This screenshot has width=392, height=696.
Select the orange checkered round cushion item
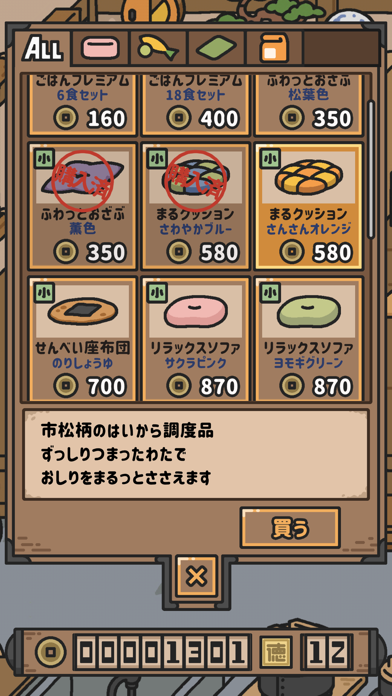[x=309, y=206]
